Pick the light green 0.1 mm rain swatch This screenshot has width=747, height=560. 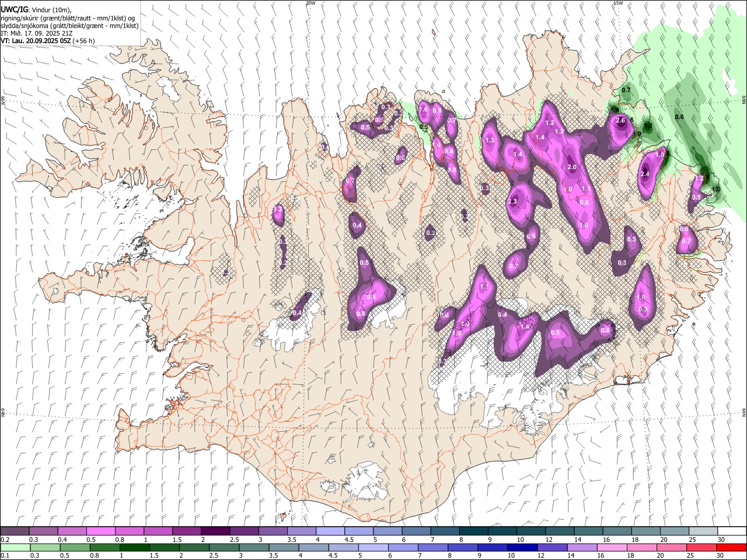(x=15, y=547)
